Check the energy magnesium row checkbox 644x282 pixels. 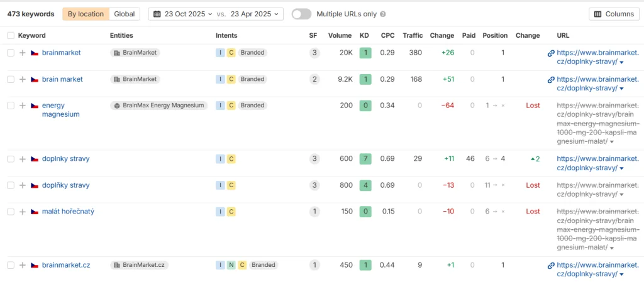coord(11,106)
